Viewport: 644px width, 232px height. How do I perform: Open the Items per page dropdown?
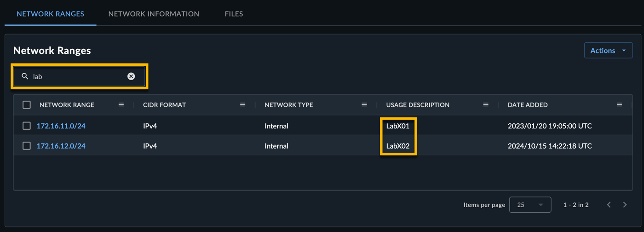530,205
